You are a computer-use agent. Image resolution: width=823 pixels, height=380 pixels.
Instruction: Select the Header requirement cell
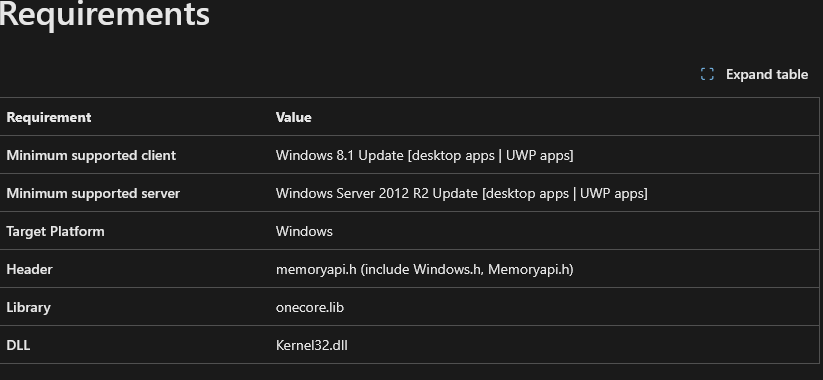(29, 269)
